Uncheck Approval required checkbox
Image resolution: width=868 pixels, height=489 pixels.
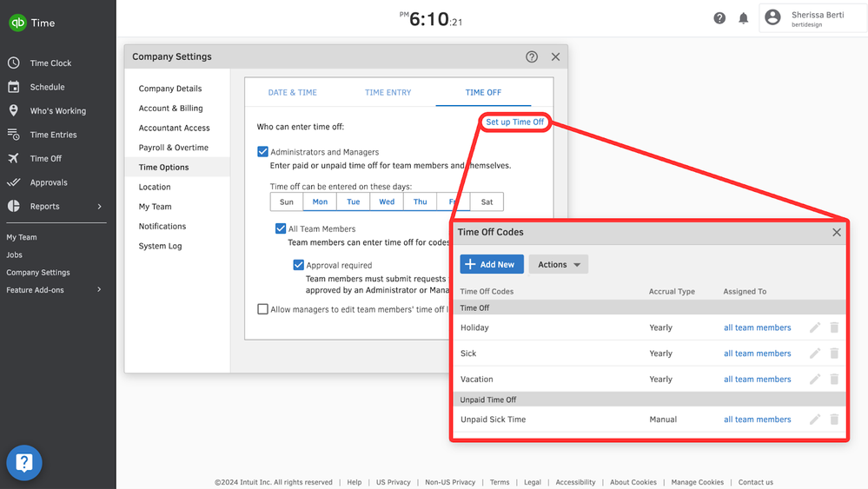298,265
